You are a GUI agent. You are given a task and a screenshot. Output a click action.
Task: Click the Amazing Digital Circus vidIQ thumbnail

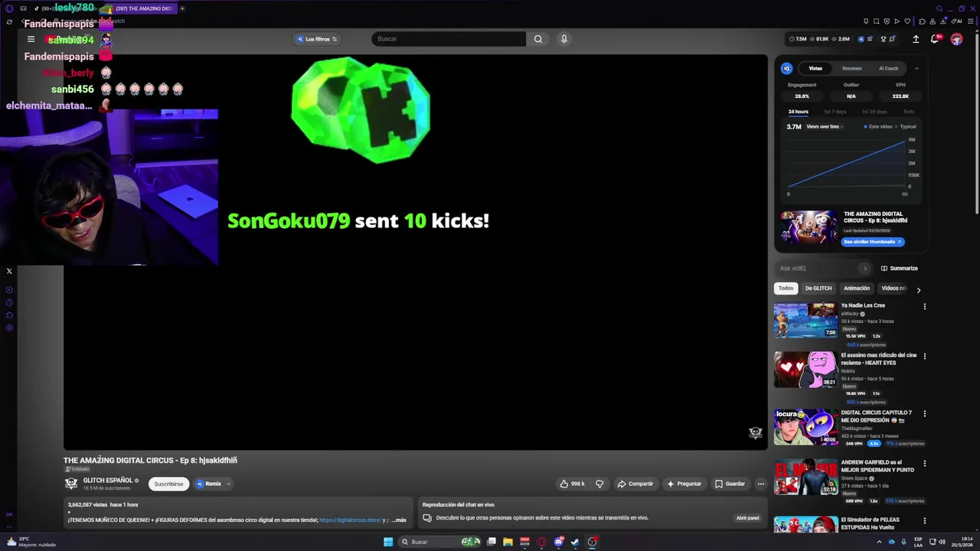808,228
